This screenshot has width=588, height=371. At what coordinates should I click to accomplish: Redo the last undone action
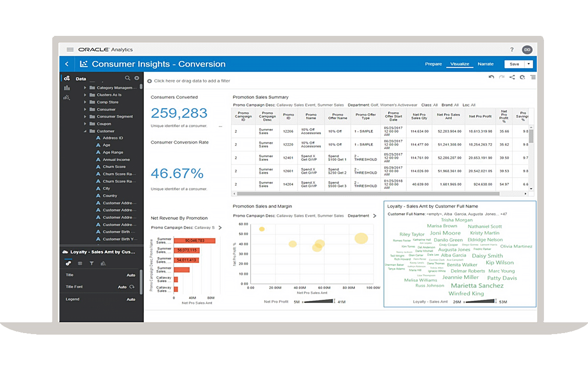click(x=502, y=77)
